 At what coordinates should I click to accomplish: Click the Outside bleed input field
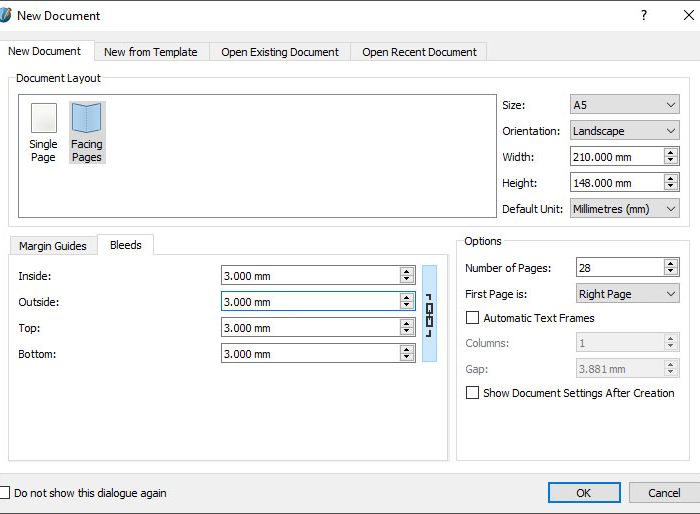point(310,302)
